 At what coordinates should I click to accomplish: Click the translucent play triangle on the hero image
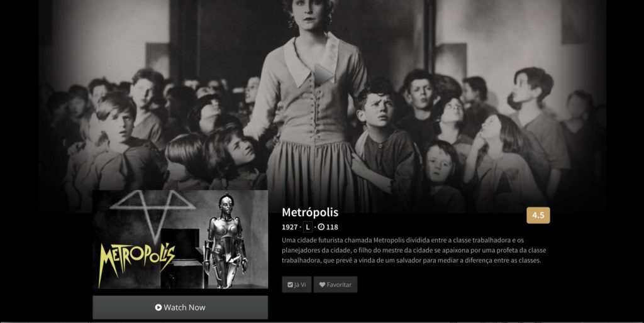pos(323,75)
